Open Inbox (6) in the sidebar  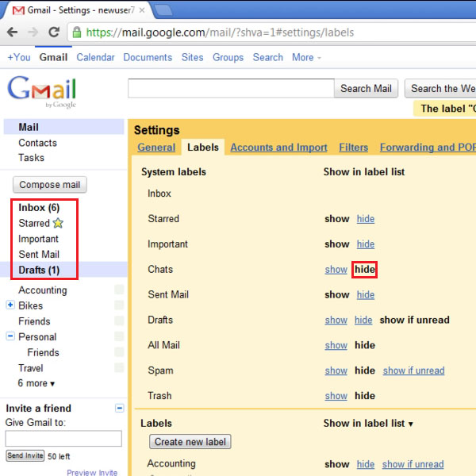[39, 208]
